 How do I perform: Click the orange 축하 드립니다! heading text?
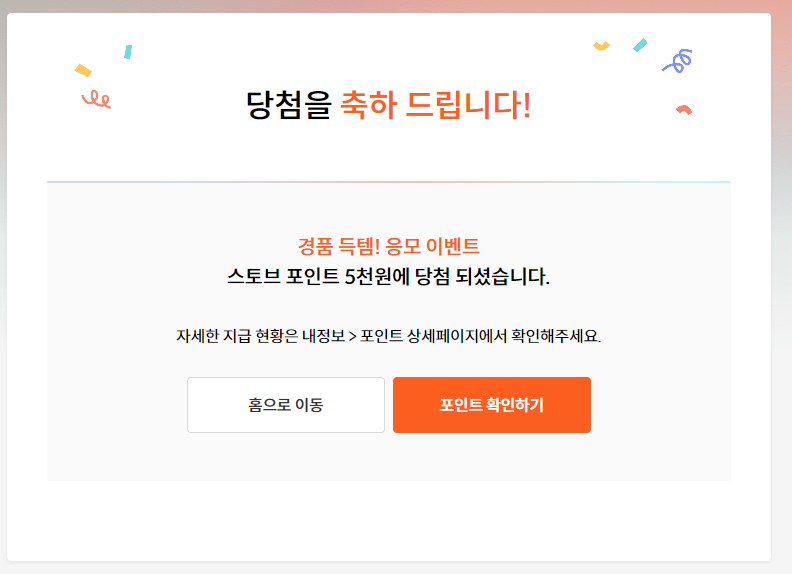436,105
